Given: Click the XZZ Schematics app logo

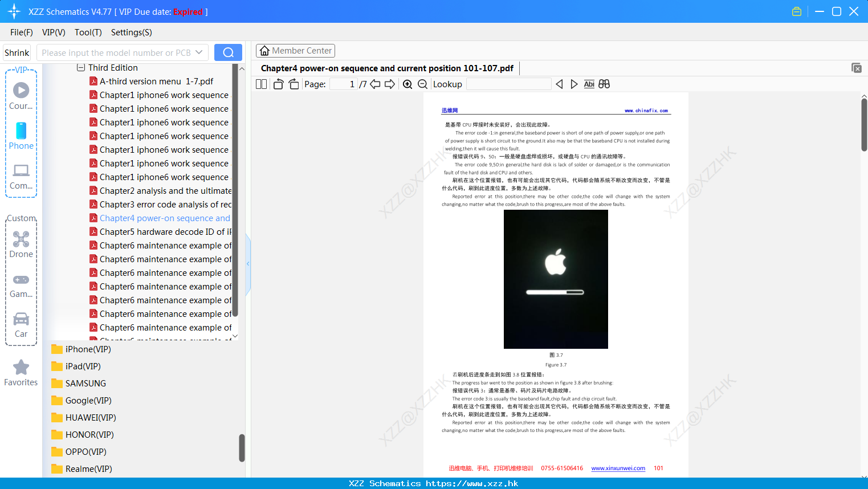Looking at the screenshot, I should tap(14, 11).
